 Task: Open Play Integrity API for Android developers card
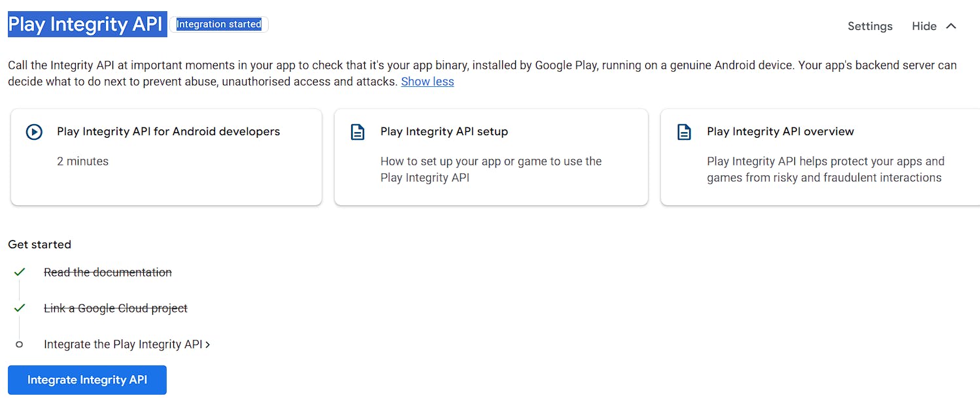coord(166,157)
